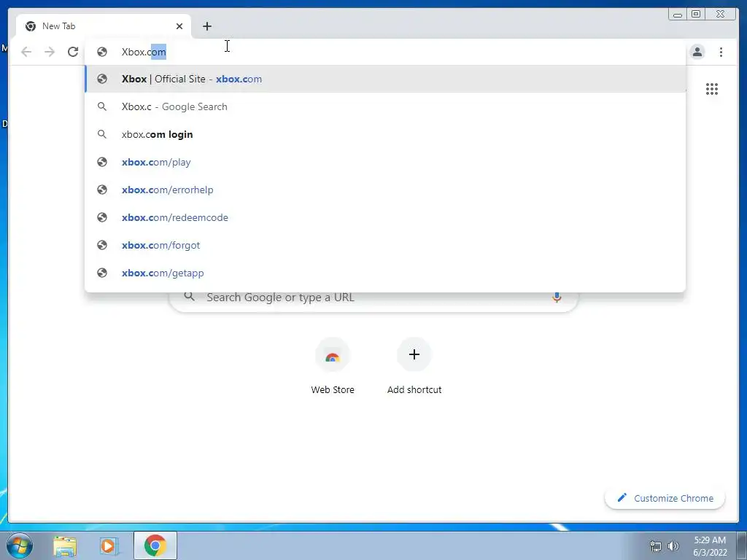Click the taskbar clock 5:29 AM
This screenshot has height=560, width=747.
click(x=710, y=545)
